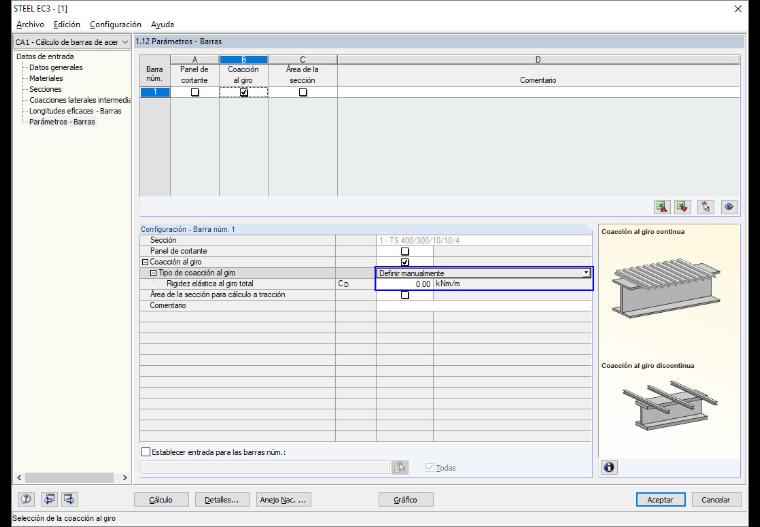Click the pick-bar selection cursor icon
This screenshot has height=527, width=760.
(706, 207)
